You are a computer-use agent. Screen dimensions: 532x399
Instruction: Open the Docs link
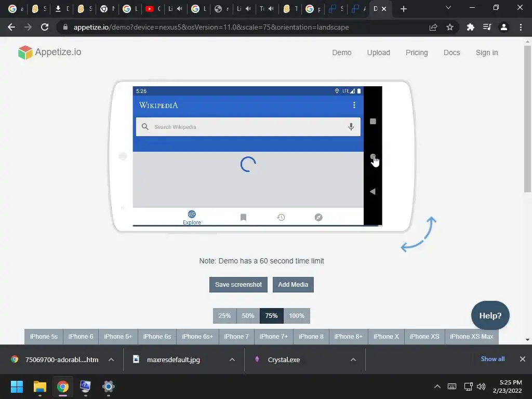point(451,52)
